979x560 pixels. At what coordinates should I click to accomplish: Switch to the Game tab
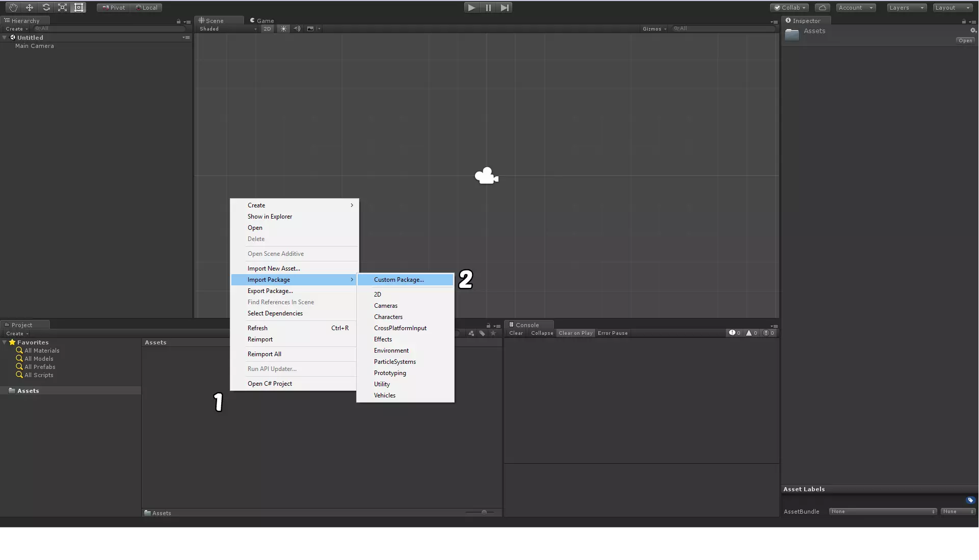point(262,21)
